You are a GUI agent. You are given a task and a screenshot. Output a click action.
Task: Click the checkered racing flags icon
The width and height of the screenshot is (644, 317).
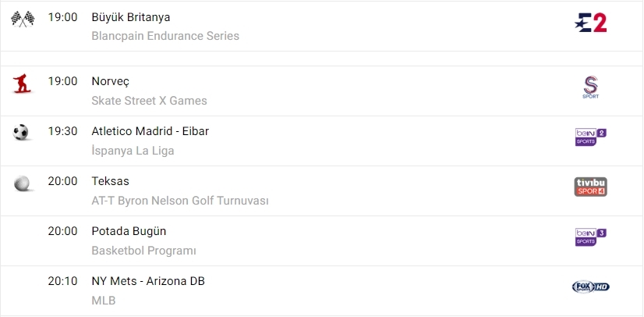[x=23, y=19]
